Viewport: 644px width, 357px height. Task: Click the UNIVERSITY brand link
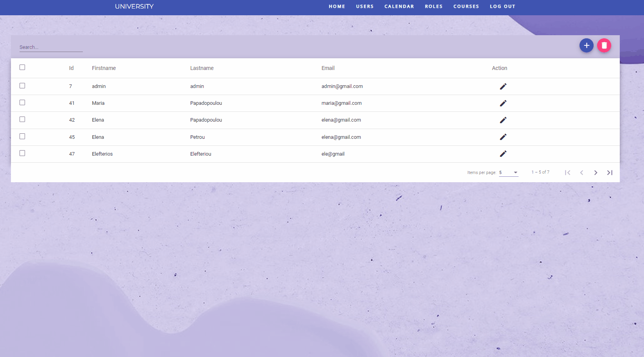[134, 7]
